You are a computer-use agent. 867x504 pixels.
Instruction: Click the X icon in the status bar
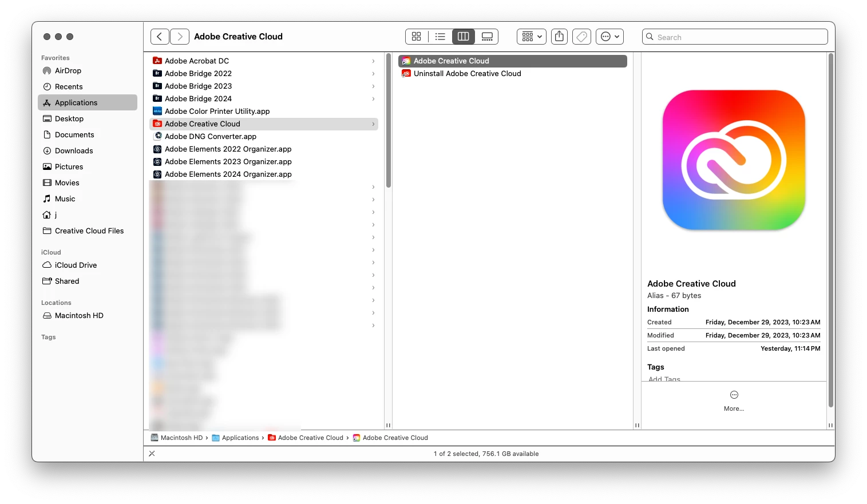pos(152,454)
